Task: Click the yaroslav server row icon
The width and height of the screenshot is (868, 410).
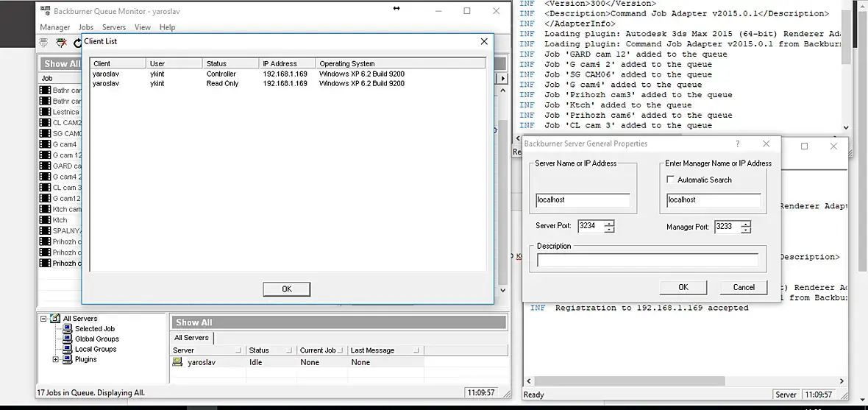Action: click(x=178, y=362)
